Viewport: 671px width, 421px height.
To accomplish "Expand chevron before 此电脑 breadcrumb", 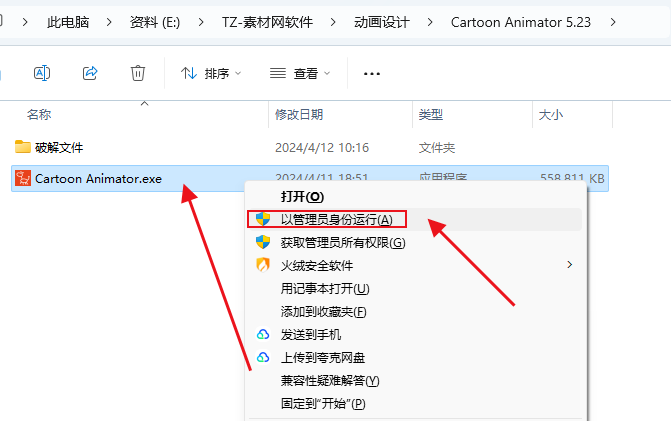I will pyautogui.click(x=25, y=22).
